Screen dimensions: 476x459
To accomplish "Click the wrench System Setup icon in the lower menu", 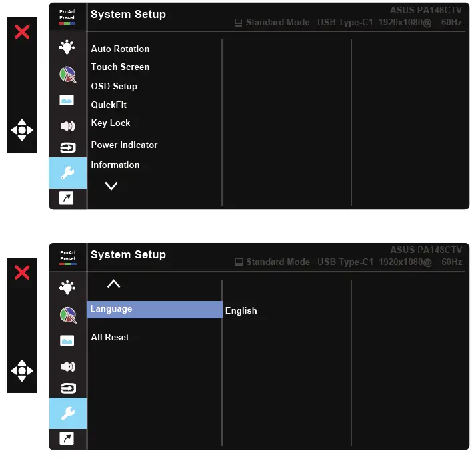I will (x=67, y=413).
